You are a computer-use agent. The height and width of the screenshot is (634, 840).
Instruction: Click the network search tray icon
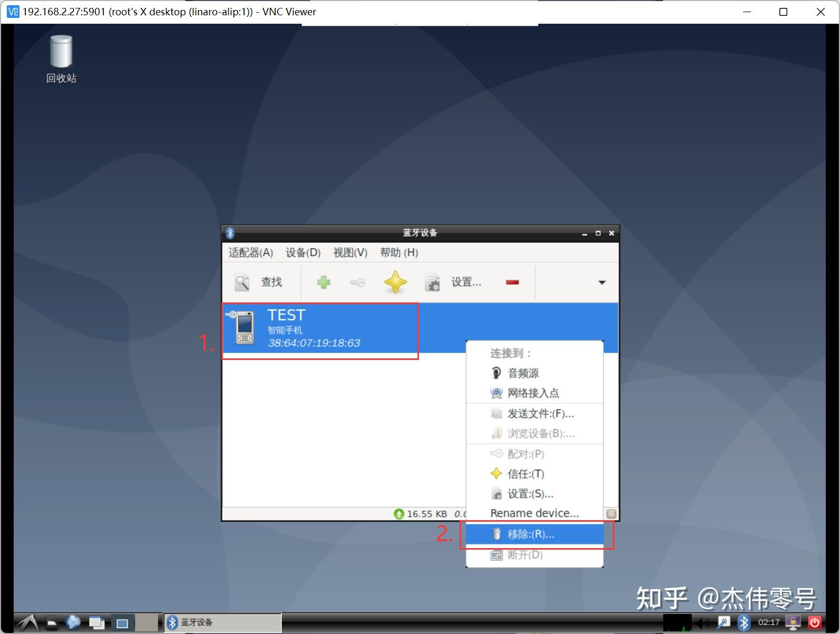coord(724,622)
